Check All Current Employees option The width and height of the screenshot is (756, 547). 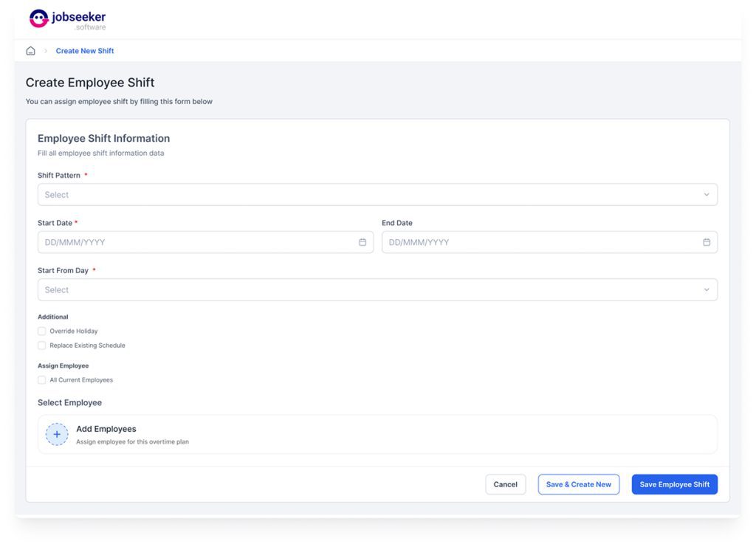pos(42,380)
